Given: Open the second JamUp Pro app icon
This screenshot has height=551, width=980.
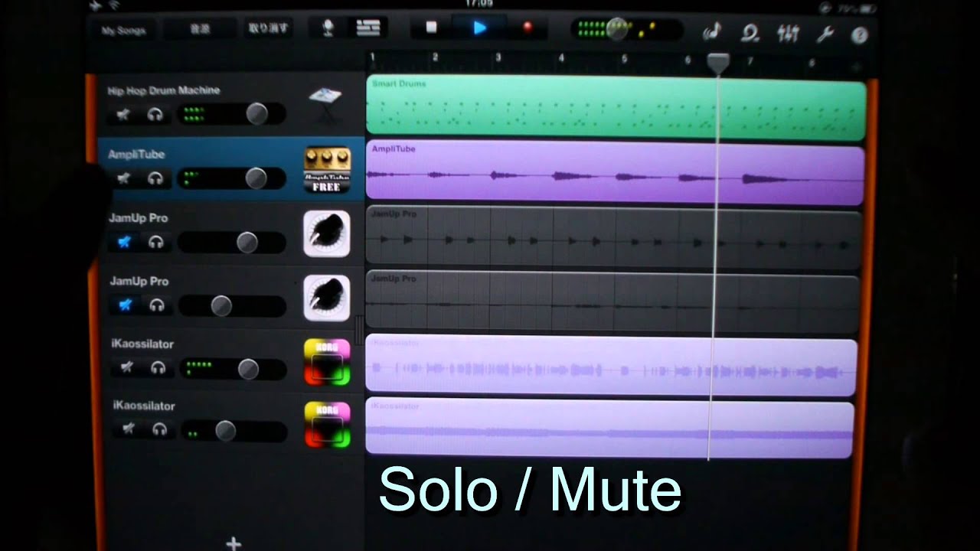Looking at the screenshot, I should coord(327,298).
